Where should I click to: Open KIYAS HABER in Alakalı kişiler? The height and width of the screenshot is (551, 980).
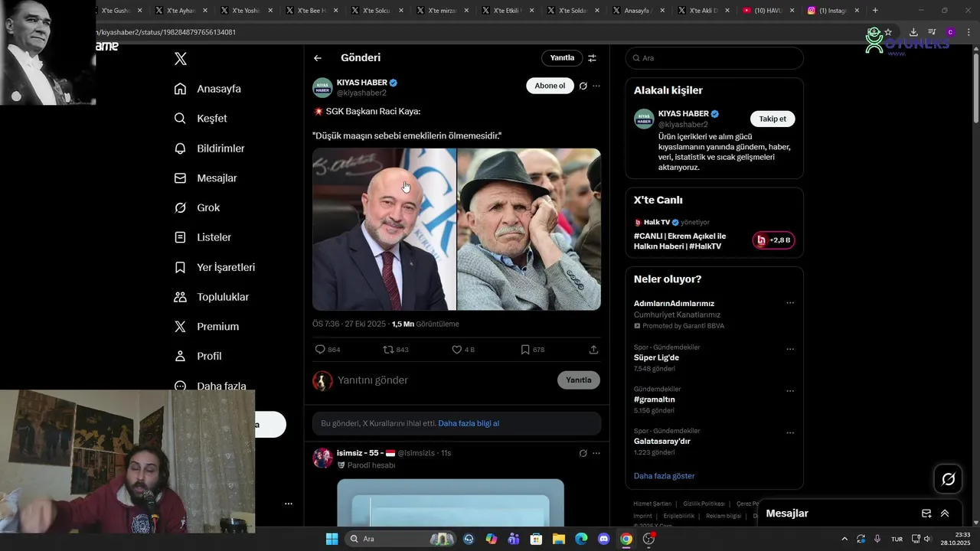click(683, 113)
